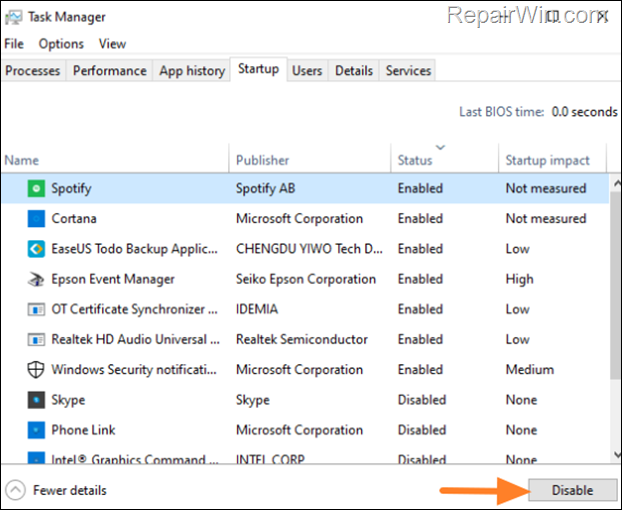The image size is (622, 510).
Task: Click the CHENGDU YIWO Tech publisher cell
Action: click(x=309, y=249)
